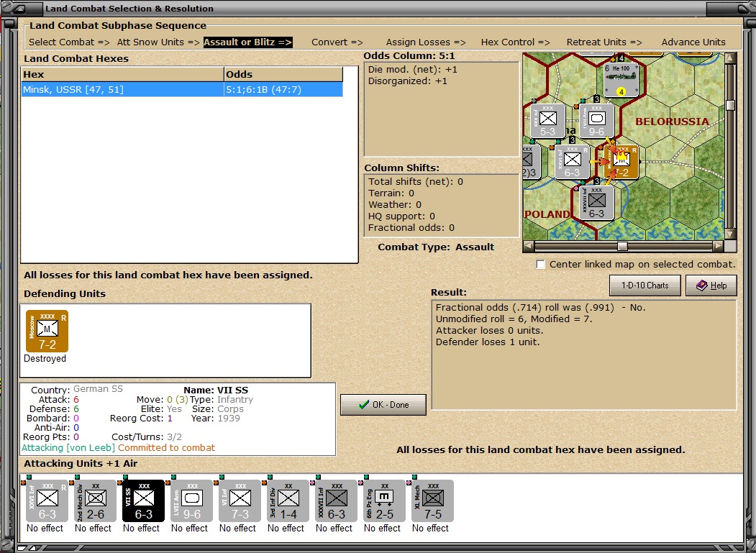The width and height of the screenshot is (756, 553).
Task: Select the XL Mech 7-5 attacking unit
Action: pos(432,501)
